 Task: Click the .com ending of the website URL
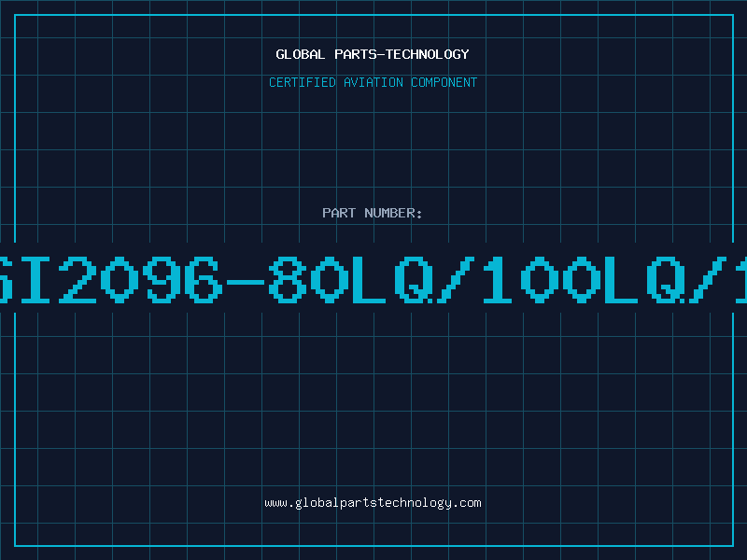pos(467,503)
